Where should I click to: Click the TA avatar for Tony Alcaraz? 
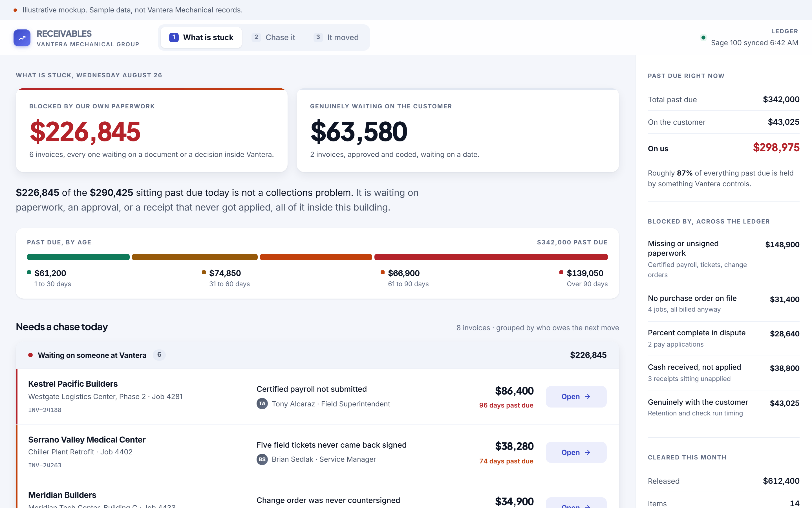(x=262, y=404)
